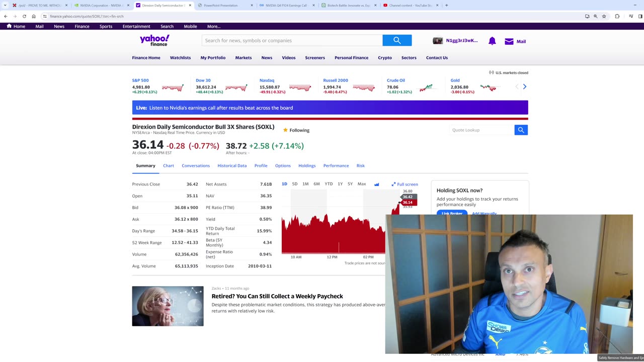The width and height of the screenshot is (644, 362).
Task: Select the 1M chart range
Action: coord(305,184)
